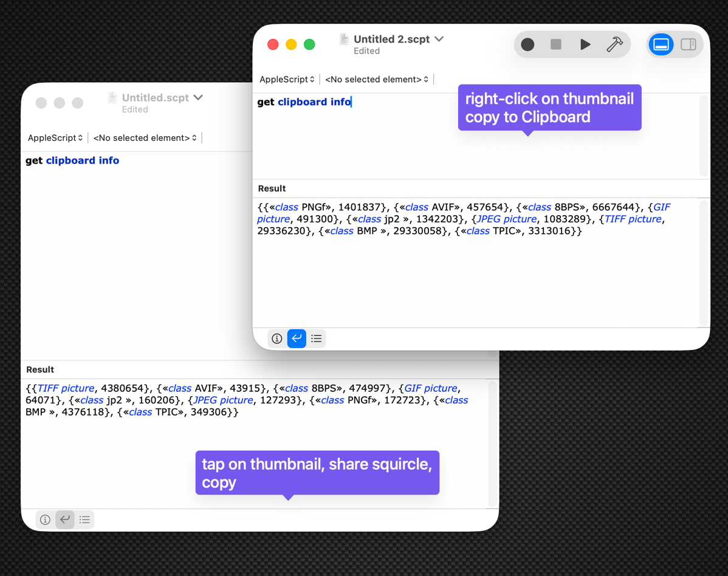The height and width of the screenshot is (576, 728).
Task: Click the document proxy icon beside Untitled 2.scpt
Action: pos(343,38)
